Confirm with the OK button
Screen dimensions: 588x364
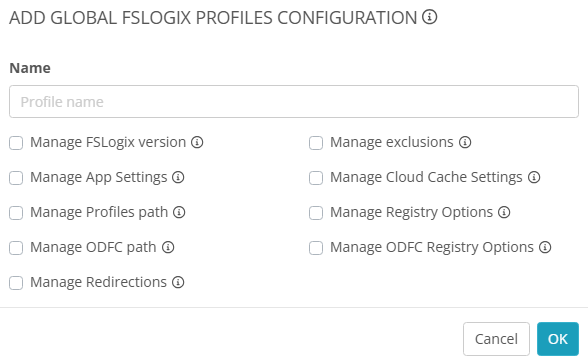(x=558, y=339)
